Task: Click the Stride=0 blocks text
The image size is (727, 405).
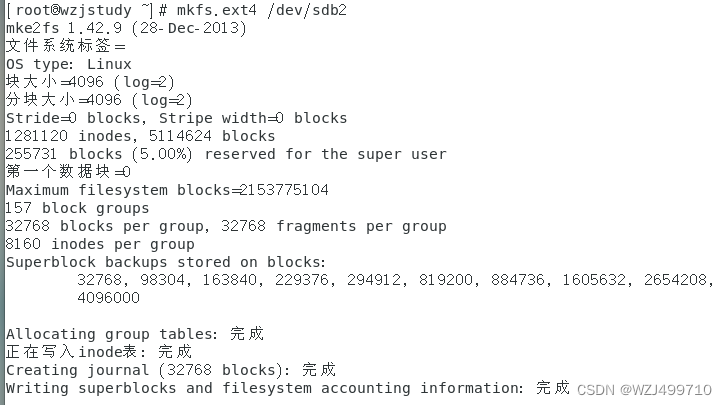Action: [76, 118]
